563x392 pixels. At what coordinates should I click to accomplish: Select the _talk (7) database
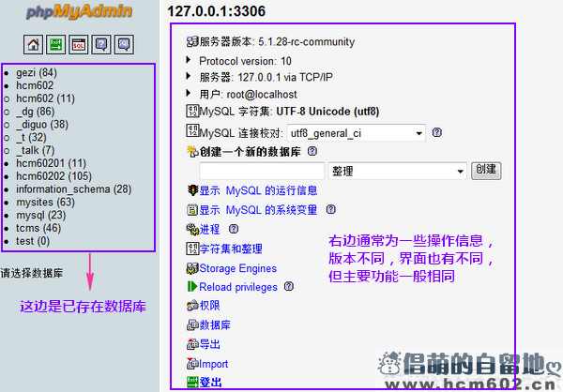pos(35,150)
